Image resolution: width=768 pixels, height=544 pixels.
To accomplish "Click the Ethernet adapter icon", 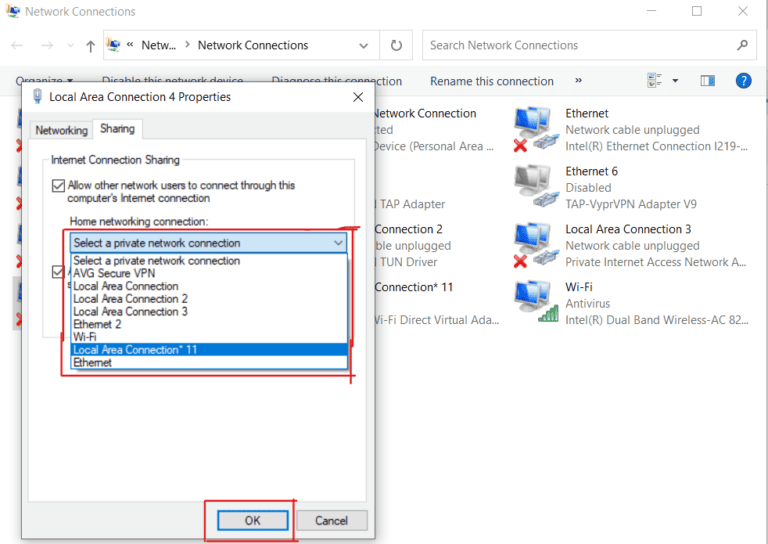I will pos(533,130).
